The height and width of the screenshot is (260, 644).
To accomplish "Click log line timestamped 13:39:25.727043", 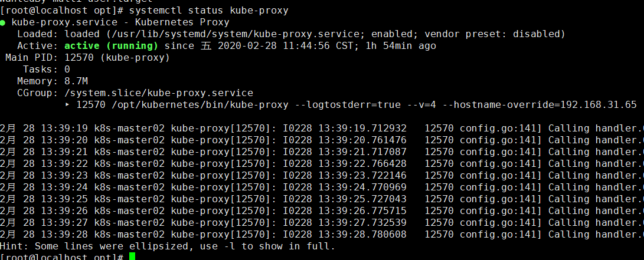I will pyautogui.click(x=322, y=199).
